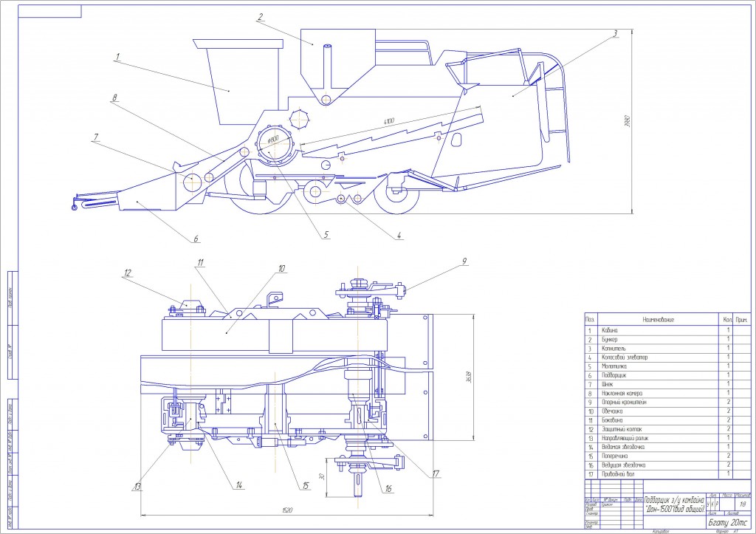Click the 'Наименование' table column header
Image resolution: width=756 pixels, height=534 pixels.
658,320
